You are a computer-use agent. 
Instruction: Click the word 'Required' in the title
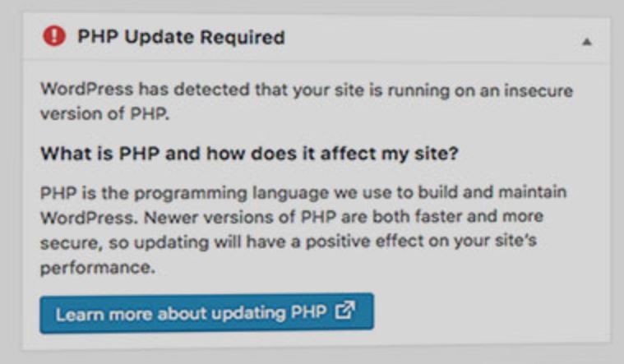pos(243,37)
